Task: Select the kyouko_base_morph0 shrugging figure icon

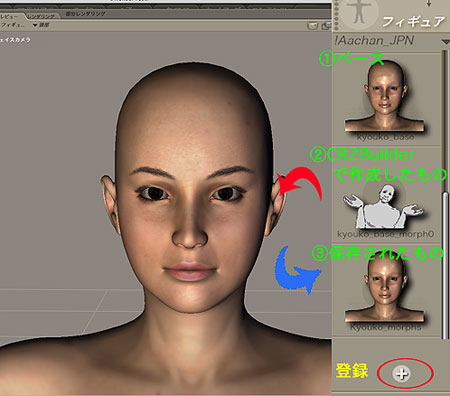Action: pyautogui.click(x=383, y=207)
